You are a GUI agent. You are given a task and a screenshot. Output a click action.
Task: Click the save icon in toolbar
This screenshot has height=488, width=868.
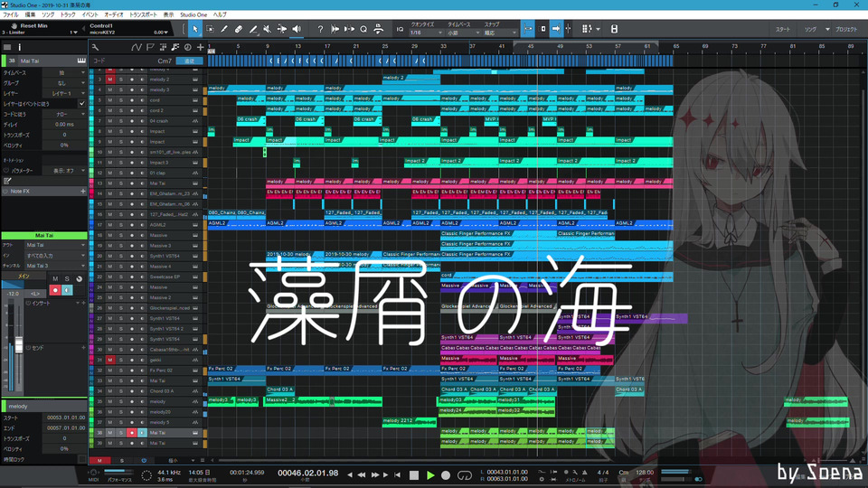(x=614, y=29)
